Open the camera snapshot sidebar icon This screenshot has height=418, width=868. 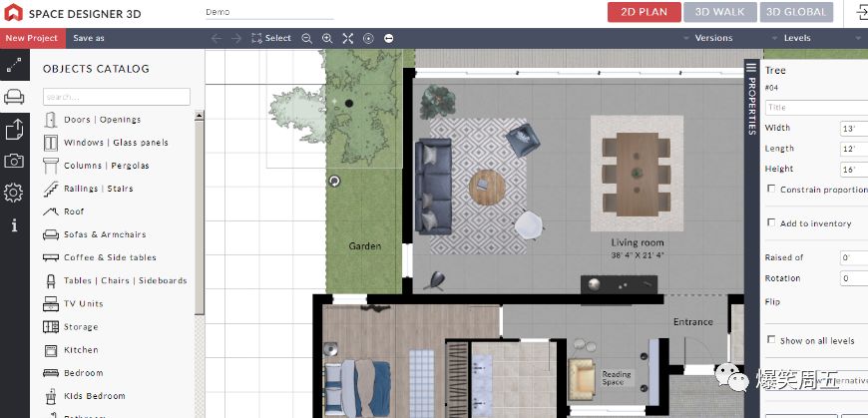[14, 161]
